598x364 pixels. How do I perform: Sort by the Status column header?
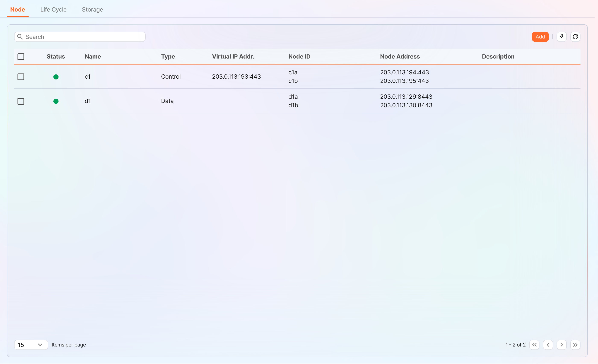pyautogui.click(x=56, y=57)
